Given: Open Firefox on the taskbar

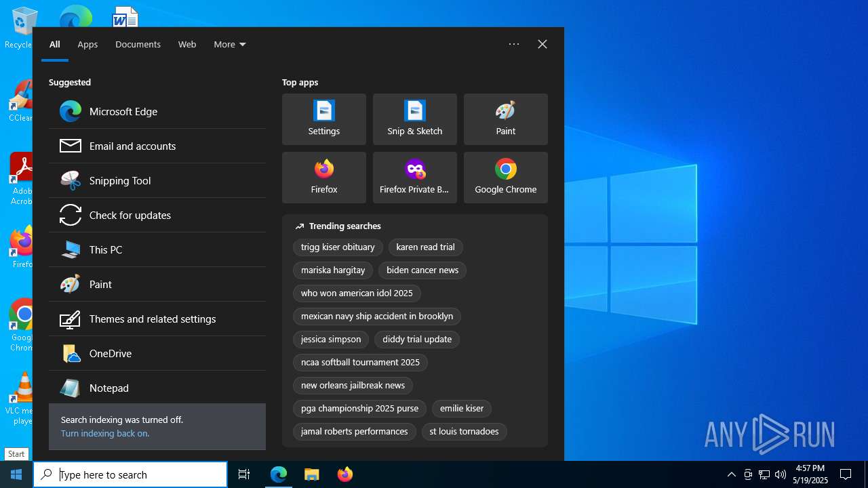Looking at the screenshot, I should [344, 474].
